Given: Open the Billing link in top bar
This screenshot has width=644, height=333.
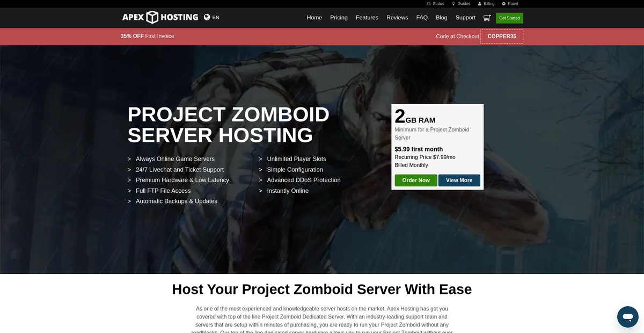Looking at the screenshot, I should (x=486, y=4).
